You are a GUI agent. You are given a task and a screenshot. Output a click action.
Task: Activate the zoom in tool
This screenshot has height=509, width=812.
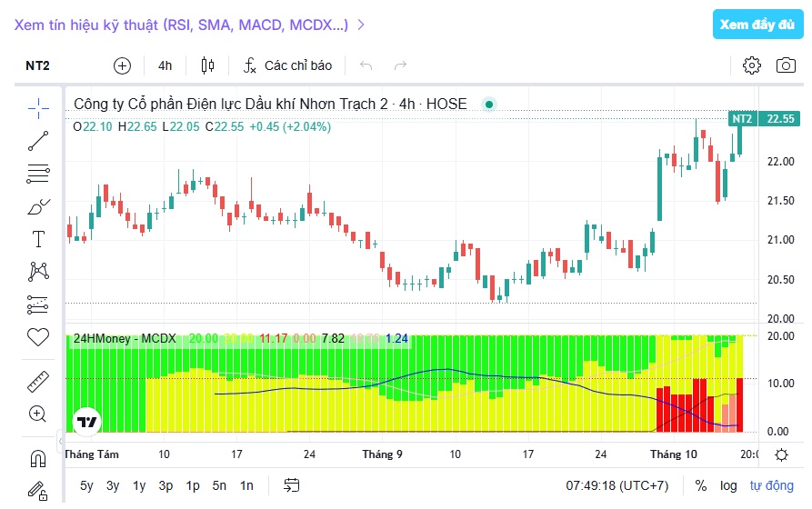pyautogui.click(x=38, y=414)
